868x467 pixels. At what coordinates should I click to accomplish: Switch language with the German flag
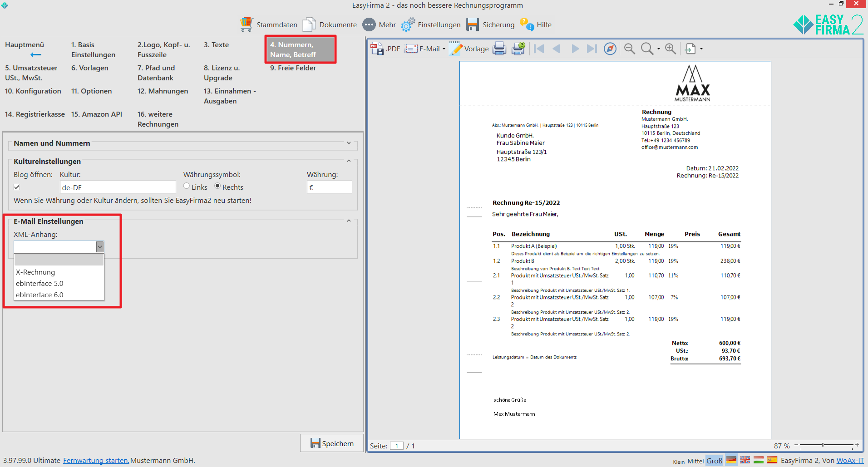point(731,460)
